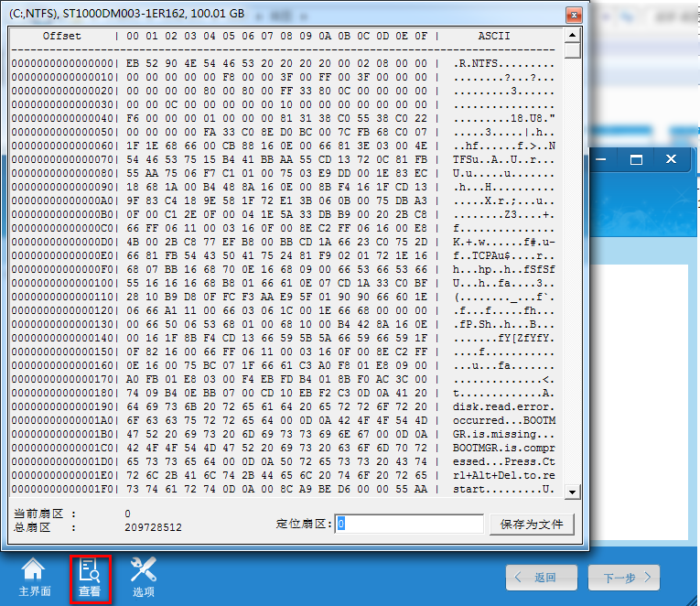This screenshot has height=606, width=700.
Task: Click total sector value 209728512
Action: coord(153,528)
